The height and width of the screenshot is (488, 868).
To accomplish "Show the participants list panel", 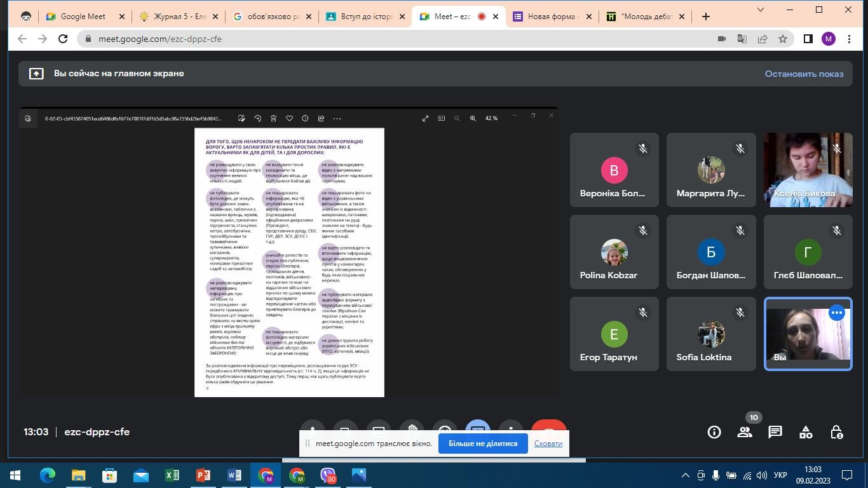I will tap(745, 432).
